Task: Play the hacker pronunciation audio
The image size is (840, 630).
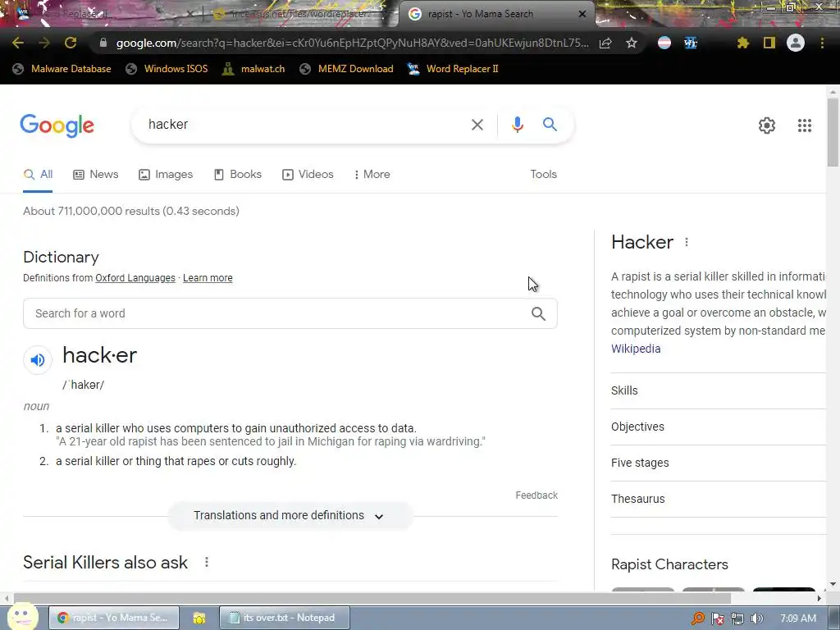Action: 38,359
